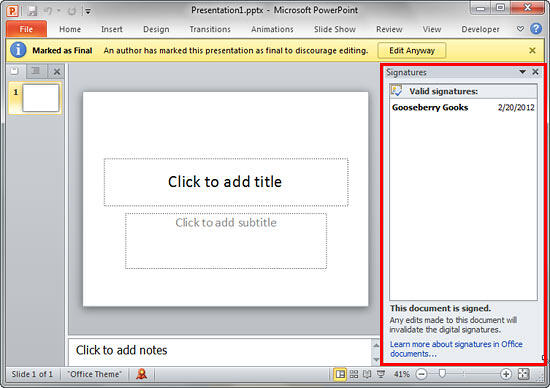The height and width of the screenshot is (388, 550).
Task: Open the Slide Show tab
Action: pyautogui.click(x=335, y=29)
